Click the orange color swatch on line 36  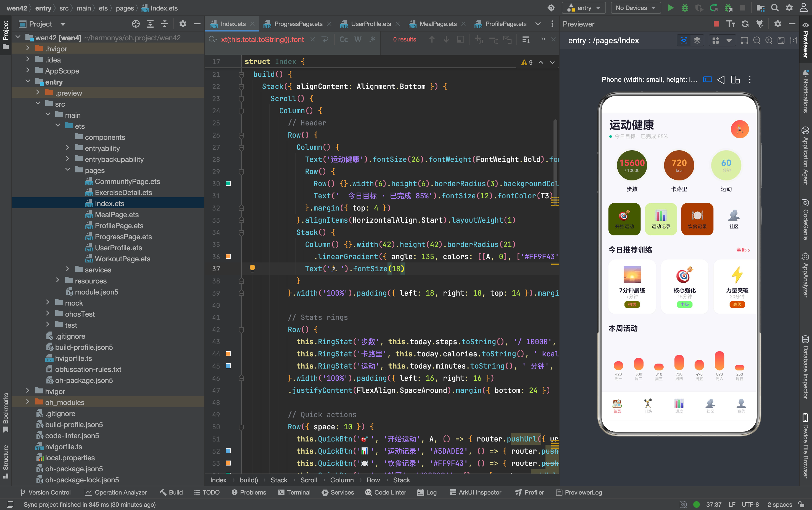[x=228, y=256]
